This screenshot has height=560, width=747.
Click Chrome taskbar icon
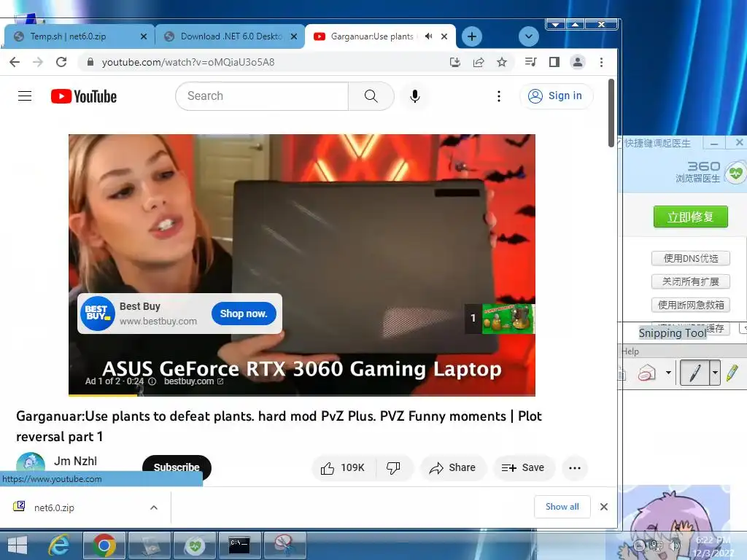(104, 545)
